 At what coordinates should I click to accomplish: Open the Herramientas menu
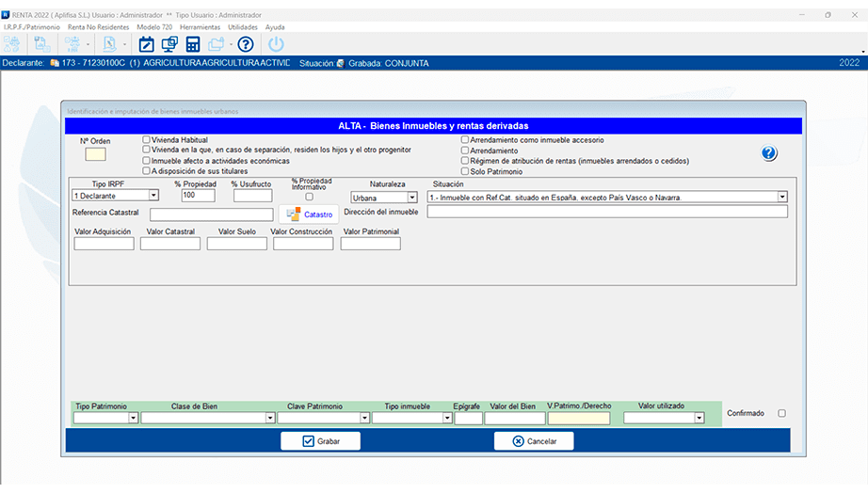click(200, 27)
